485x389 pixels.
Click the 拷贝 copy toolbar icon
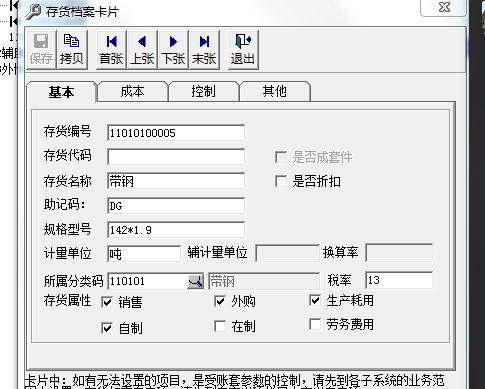(72, 50)
